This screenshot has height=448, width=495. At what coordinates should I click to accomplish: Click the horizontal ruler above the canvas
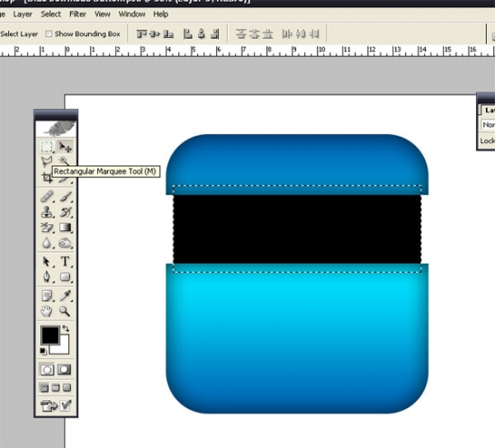[x=247, y=50]
